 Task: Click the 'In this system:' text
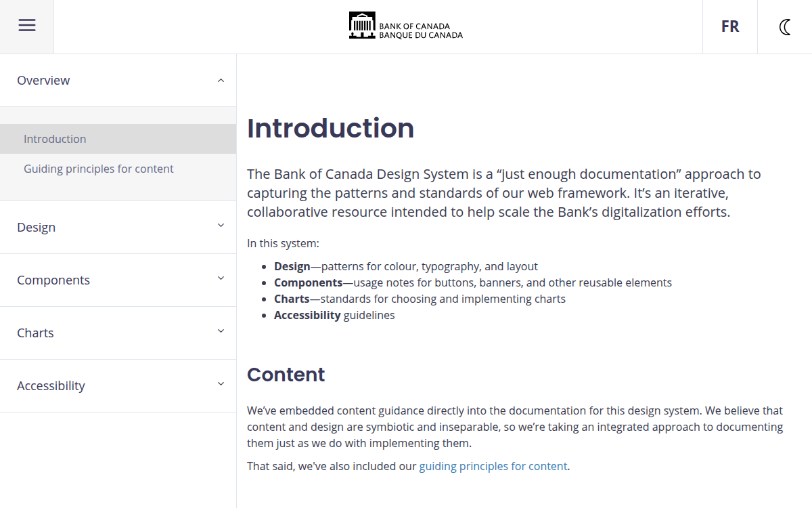pos(283,243)
